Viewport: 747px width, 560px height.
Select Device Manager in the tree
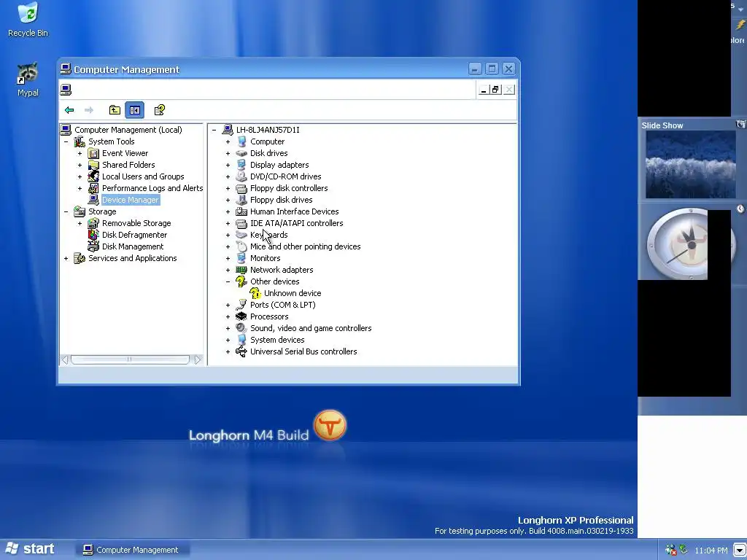tap(130, 200)
